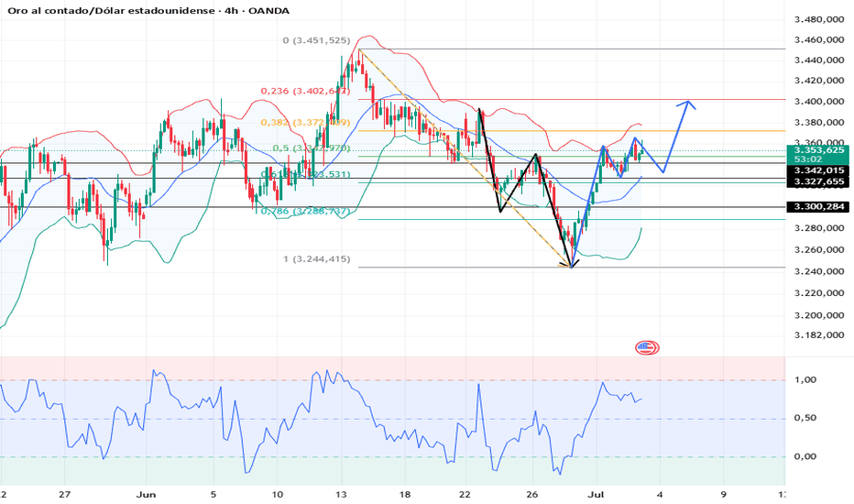The height and width of the screenshot is (504, 854).
Task: Click the oscillator scale value 0,50
Action: 805,418
